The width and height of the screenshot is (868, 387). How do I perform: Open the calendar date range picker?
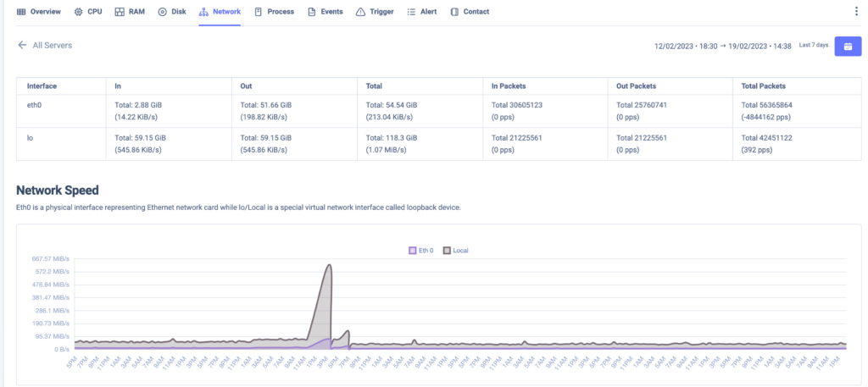pyautogui.click(x=848, y=47)
